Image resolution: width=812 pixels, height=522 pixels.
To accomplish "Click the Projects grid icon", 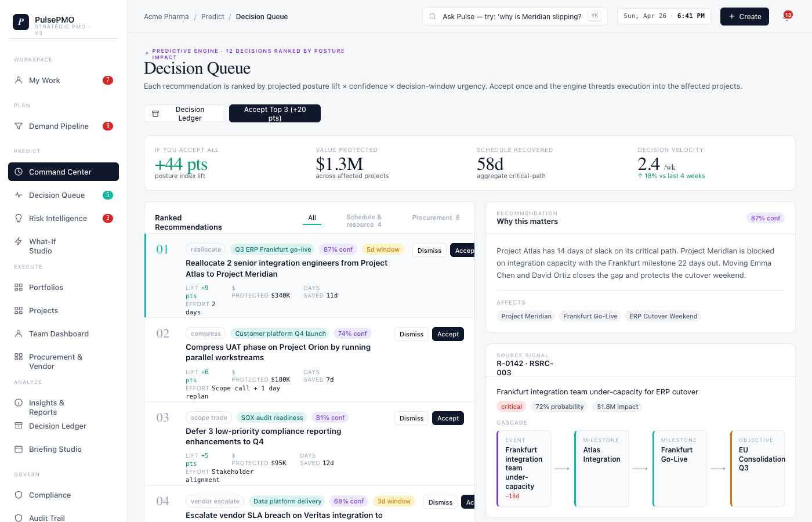I will pyautogui.click(x=19, y=311).
